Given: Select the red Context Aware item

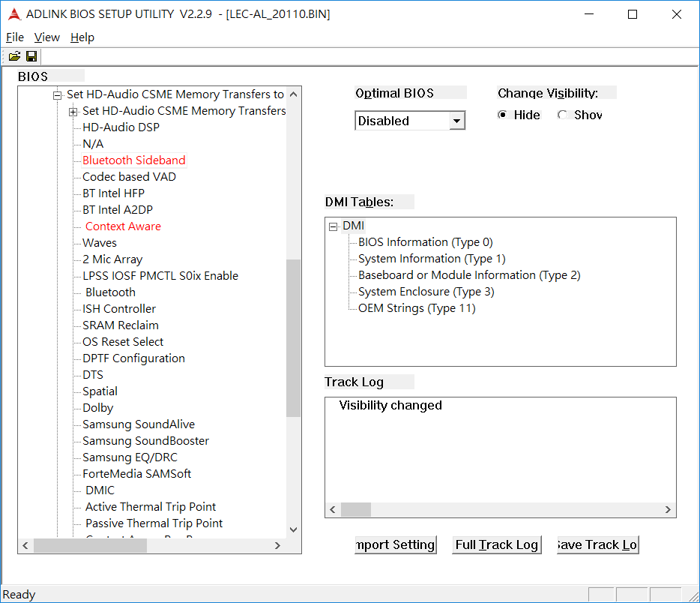Looking at the screenshot, I should coord(123,226).
